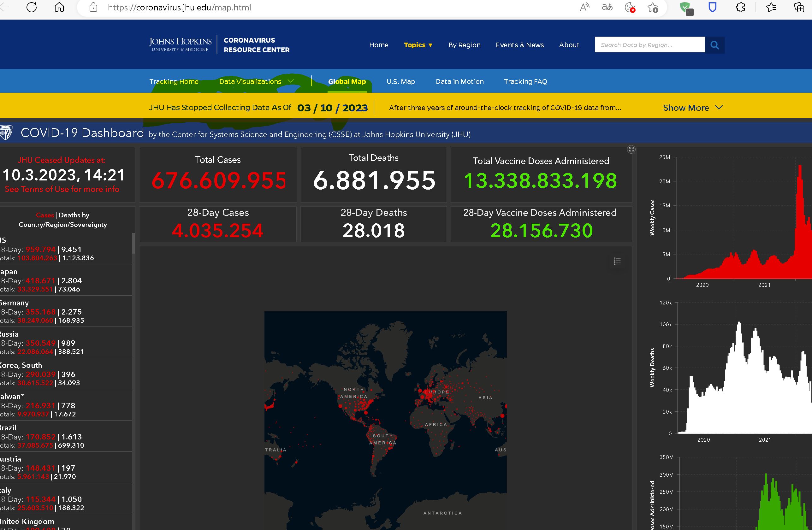The width and height of the screenshot is (812, 530).
Task: Go to browser home page icon
Action: tap(59, 7)
